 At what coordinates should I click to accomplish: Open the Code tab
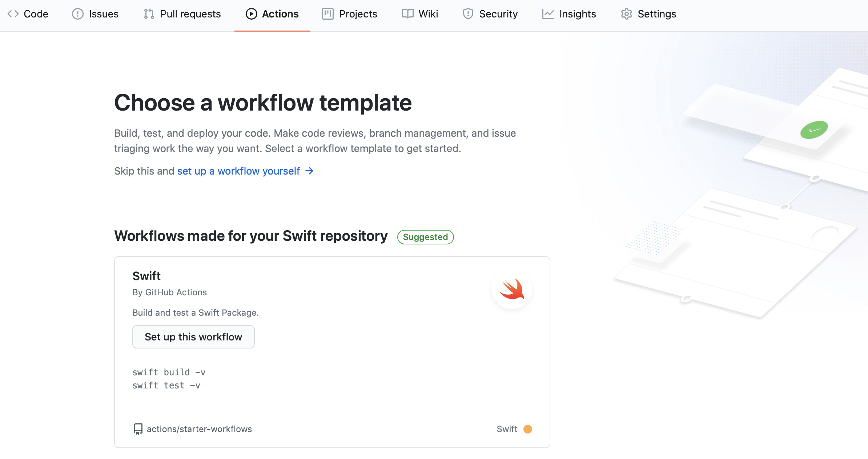pos(28,14)
